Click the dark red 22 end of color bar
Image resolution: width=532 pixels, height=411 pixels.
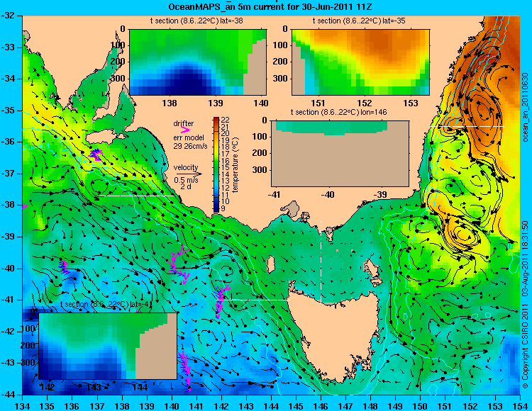[x=216, y=119]
